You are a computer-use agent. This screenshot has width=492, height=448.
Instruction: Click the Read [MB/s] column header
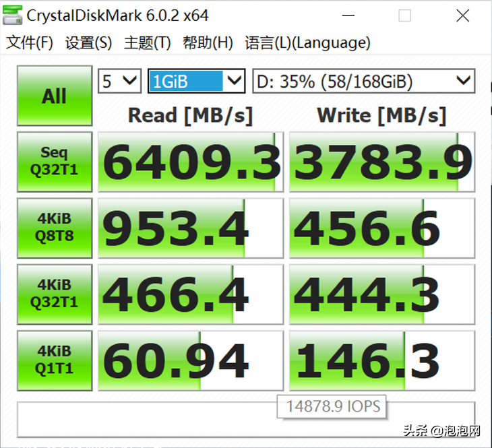tap(191, 115)
